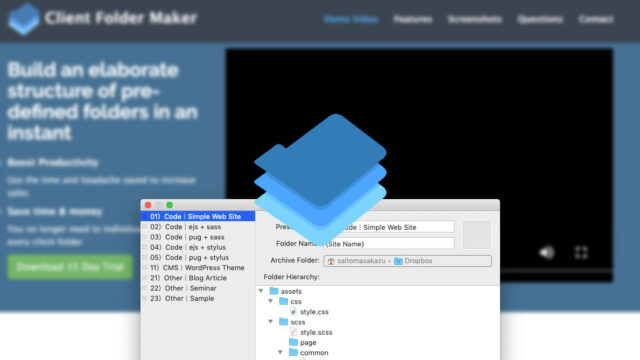Click the Client Folder Maker site title
The width and height of the screenshot is (640, 360).
(x=121, y=18)
